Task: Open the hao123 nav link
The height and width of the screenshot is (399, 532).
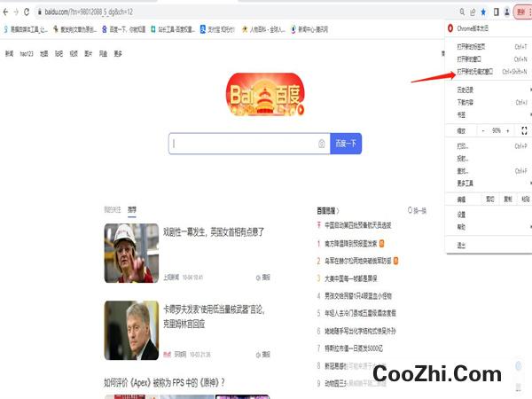Action: (x=27, y=53)
